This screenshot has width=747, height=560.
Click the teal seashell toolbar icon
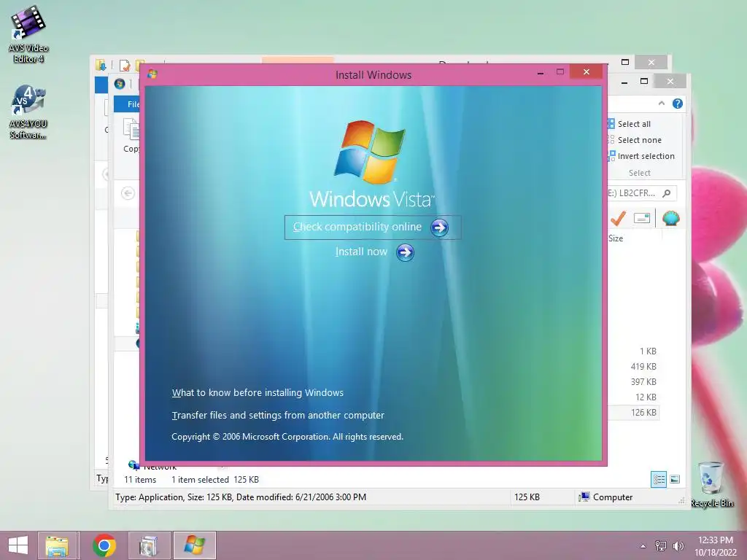point(671,219)
